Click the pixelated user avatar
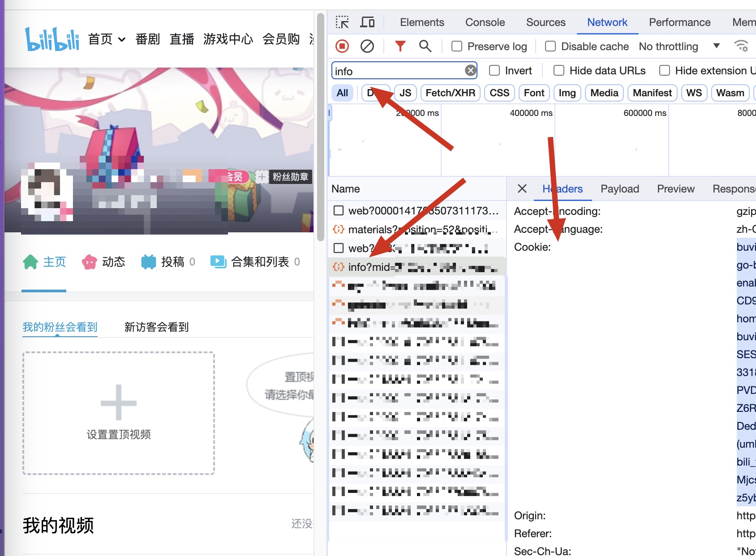The height and width of the screenshot is (556, 756). click(x=47, y=192)
